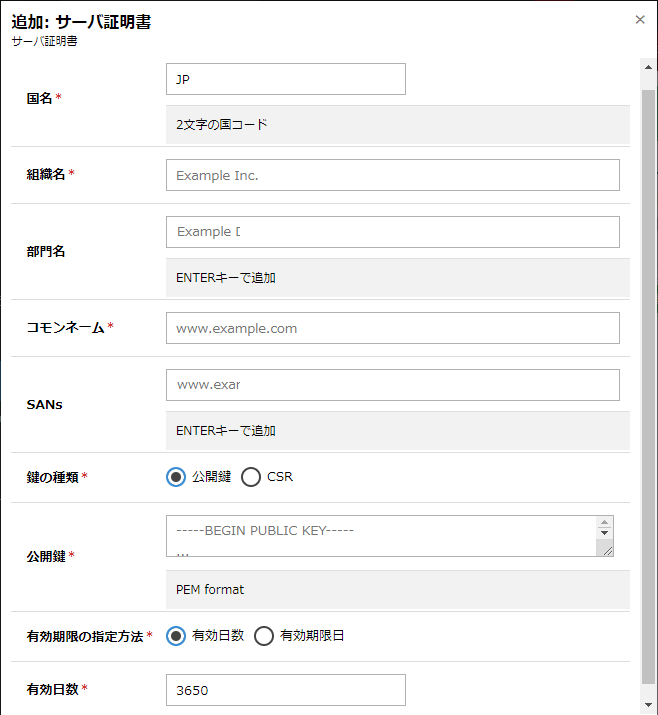This screenshot has width=658, height=715.
Task: Click the SANs label
Action: click(x=44, y=404)
